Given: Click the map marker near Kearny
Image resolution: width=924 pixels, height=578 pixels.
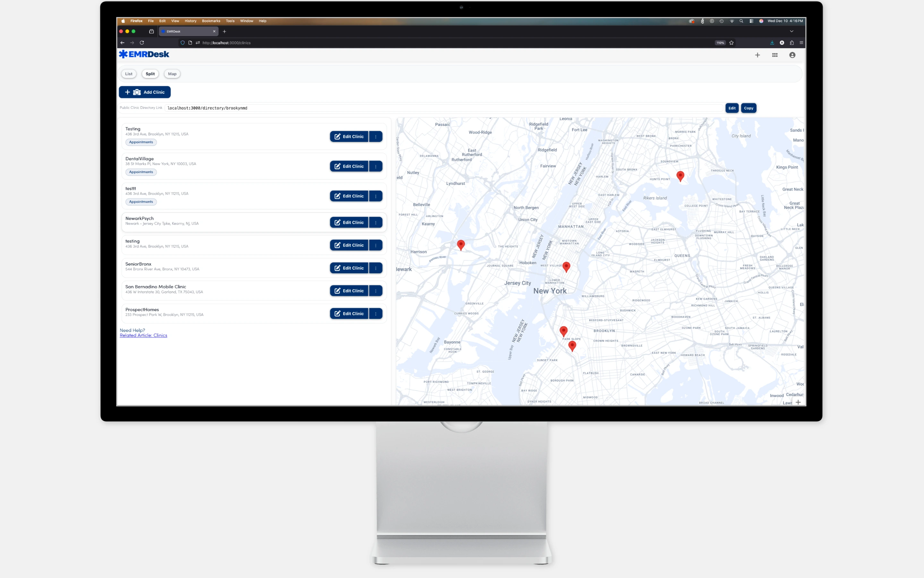Looking at the screenshot, I should coord(461,245).
